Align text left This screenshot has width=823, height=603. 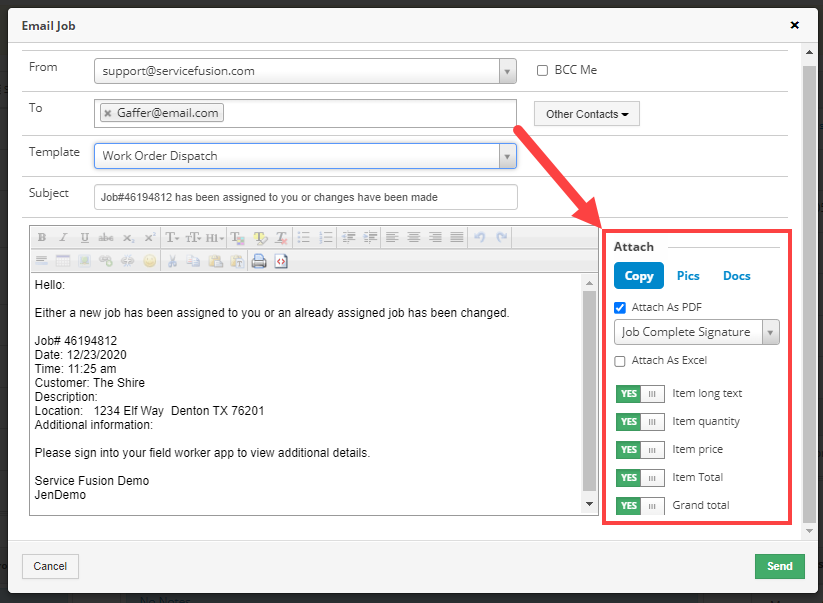click(x=392, y=238)
